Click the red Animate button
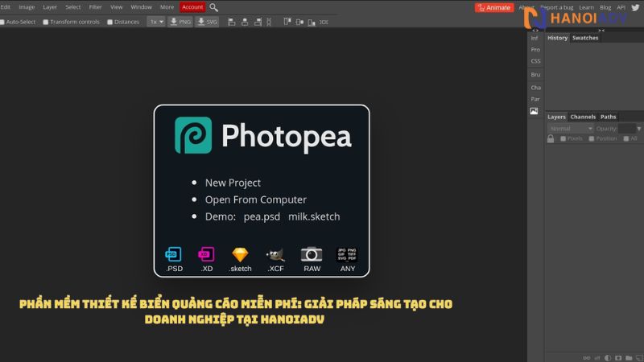The width and height of the screenshot is (644, 362). [494, 7]
